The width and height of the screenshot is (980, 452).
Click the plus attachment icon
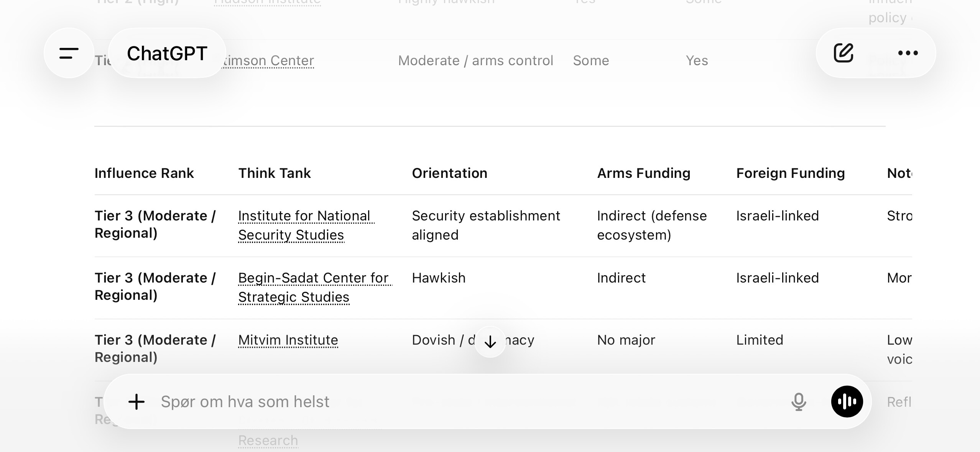click(136, 402)
